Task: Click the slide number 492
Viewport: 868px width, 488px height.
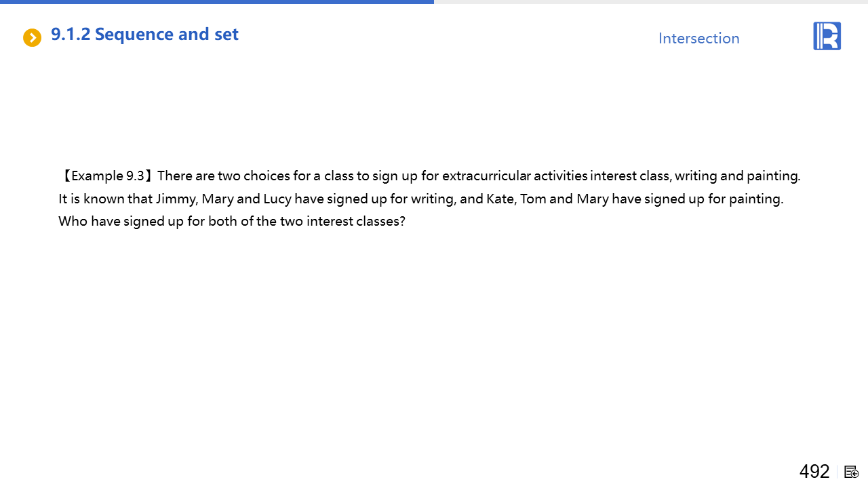Action: coord(814,471)
